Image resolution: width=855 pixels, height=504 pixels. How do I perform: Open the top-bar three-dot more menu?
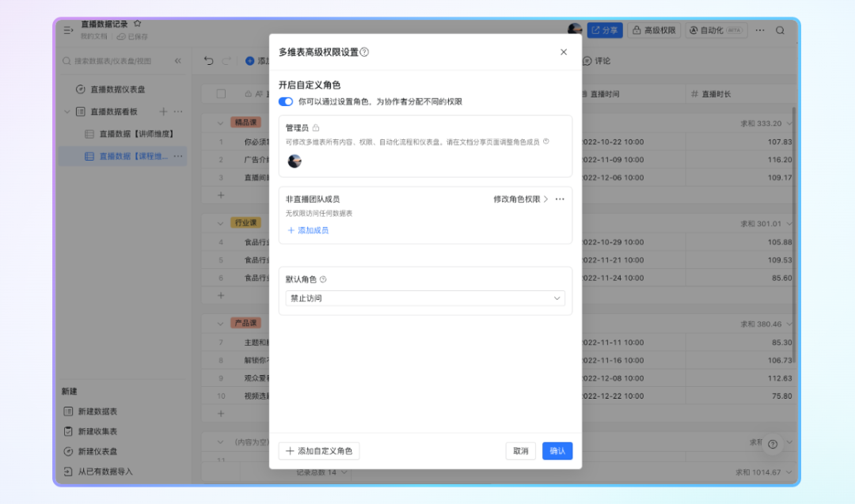(760, 30)
